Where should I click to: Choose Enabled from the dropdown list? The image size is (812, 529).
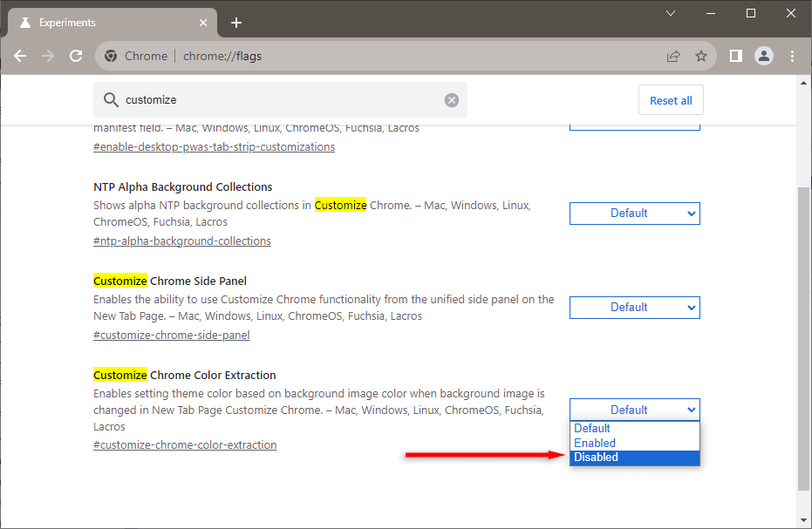(634, 443)
